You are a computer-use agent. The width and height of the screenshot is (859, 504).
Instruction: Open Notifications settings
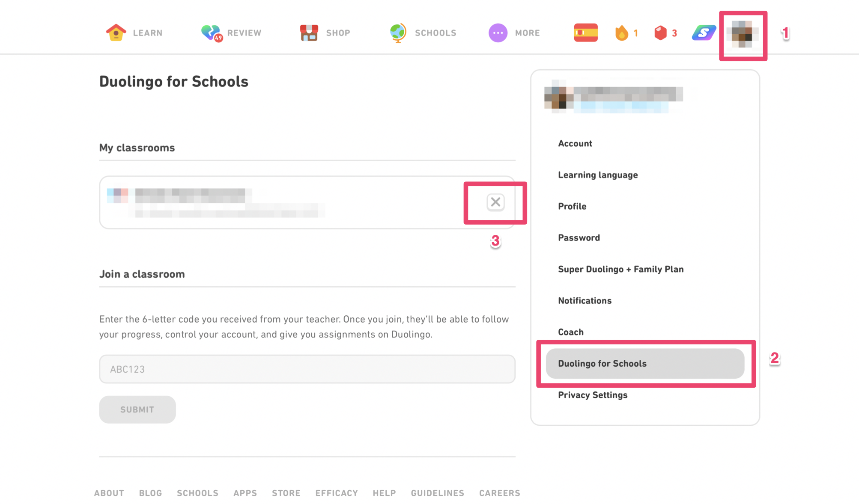(585, 301)
